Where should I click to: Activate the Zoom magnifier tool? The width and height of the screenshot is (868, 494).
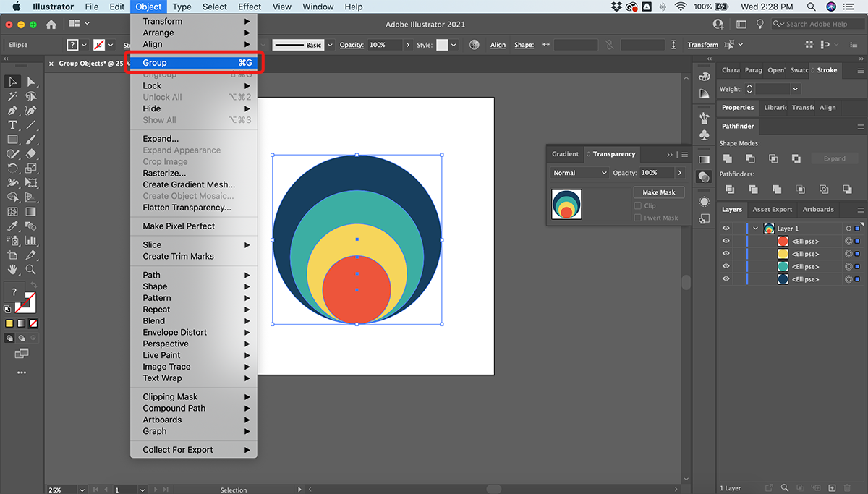[31, 270]
